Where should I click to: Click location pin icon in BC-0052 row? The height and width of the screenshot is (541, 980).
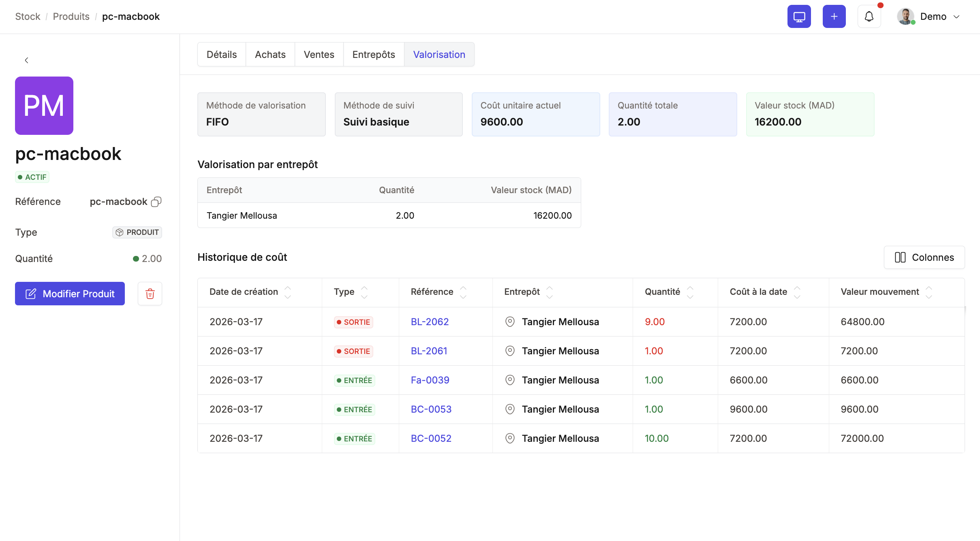(510, 439)
